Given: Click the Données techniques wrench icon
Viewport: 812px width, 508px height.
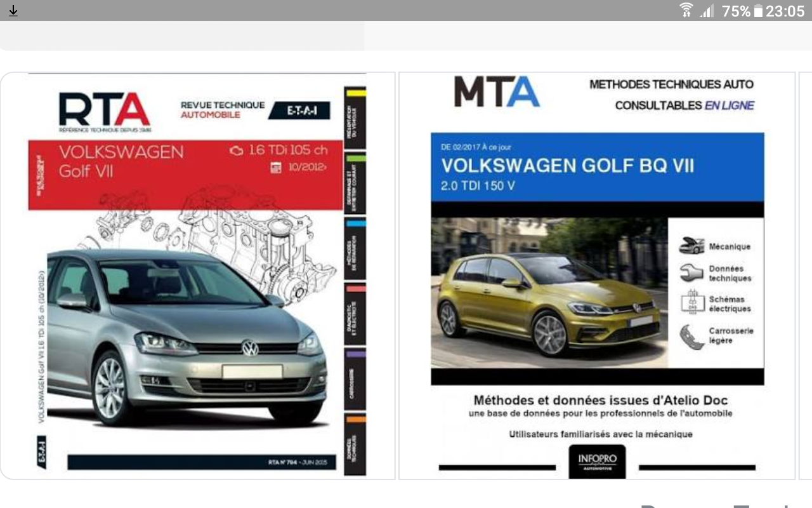Looking at the screenshot, I should pos(691,273).
